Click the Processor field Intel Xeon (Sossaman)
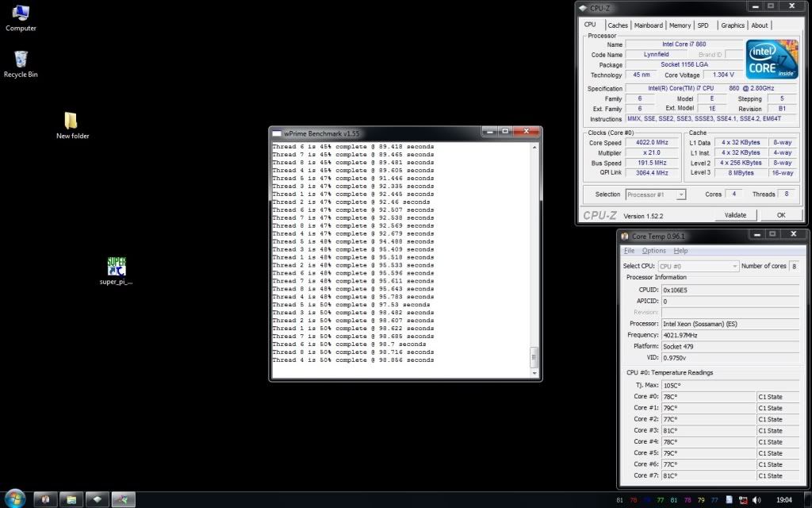Viewport: 812px width, 508px height. (x=730, y=324)
